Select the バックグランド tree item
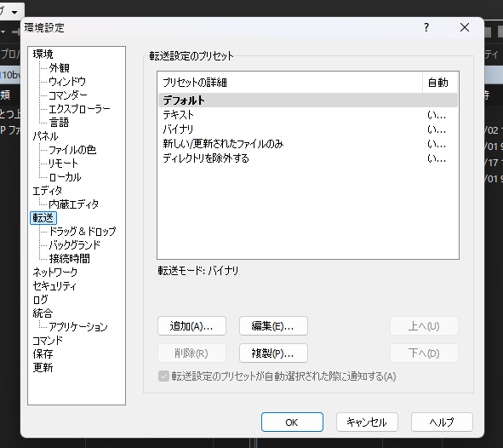Screen dimensions: 503x448 [74, 245]
